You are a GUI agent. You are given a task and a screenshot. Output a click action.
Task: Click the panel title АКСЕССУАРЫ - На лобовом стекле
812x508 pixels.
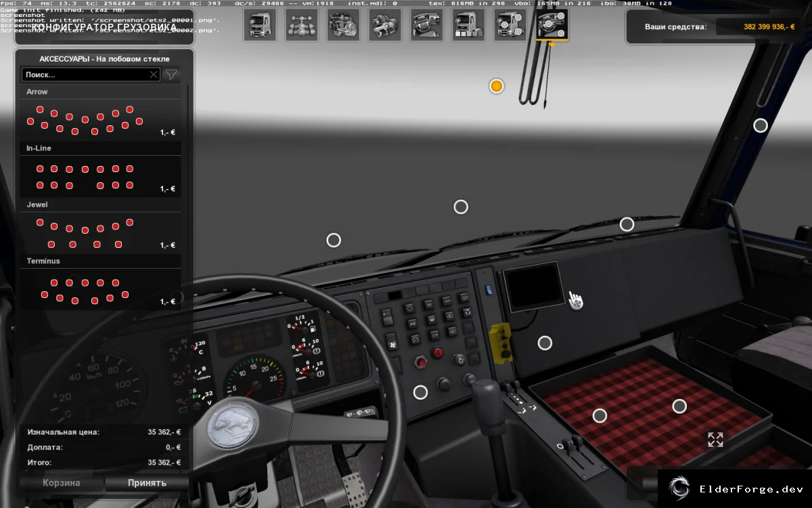coord(104,59)
